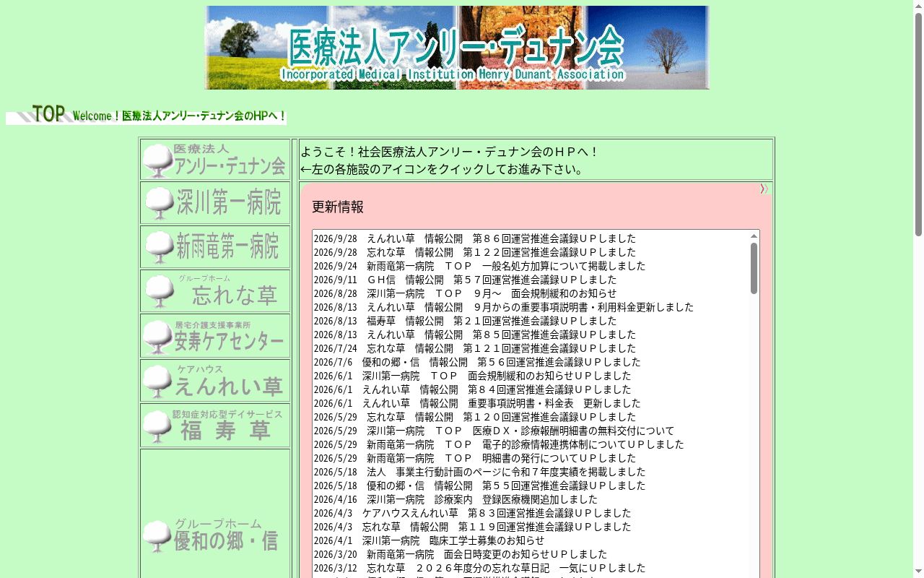Click the 2026/4/1 臨床工学士募集のお知らせ entry

tap(430, 540)
